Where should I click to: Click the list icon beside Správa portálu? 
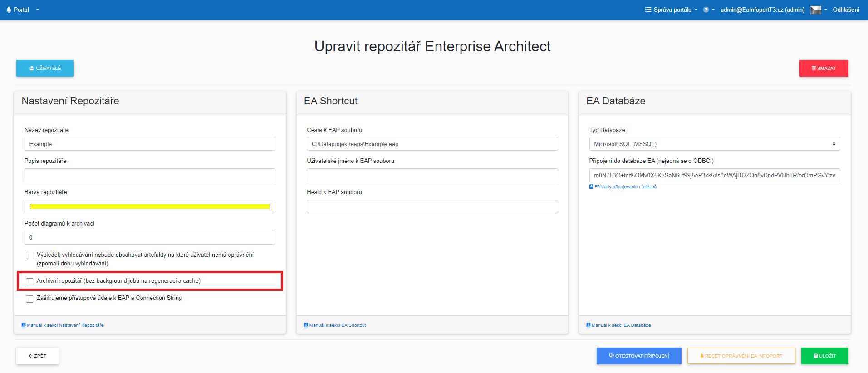pos(648,10)
